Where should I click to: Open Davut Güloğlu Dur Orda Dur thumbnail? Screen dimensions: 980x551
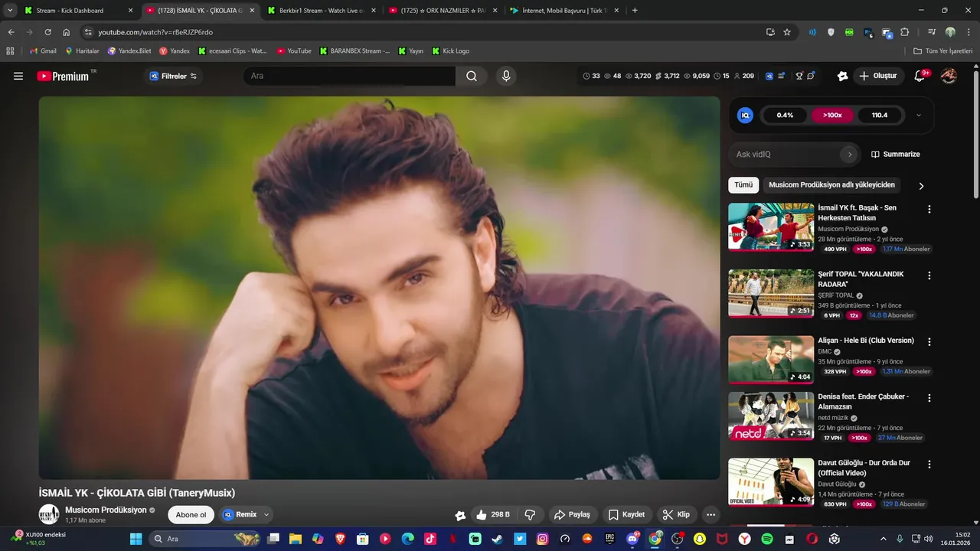coord(771,481)
